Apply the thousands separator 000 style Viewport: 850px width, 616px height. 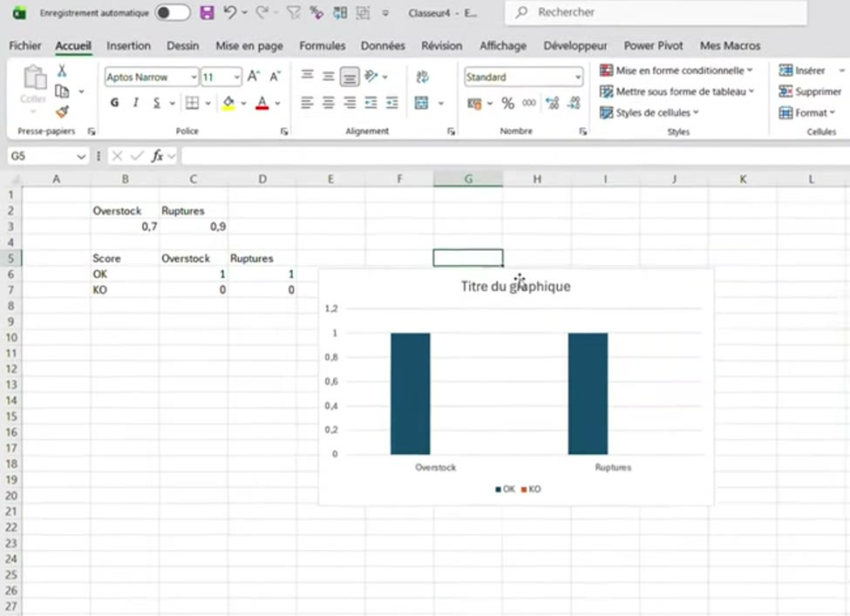(x=529, y=103)
